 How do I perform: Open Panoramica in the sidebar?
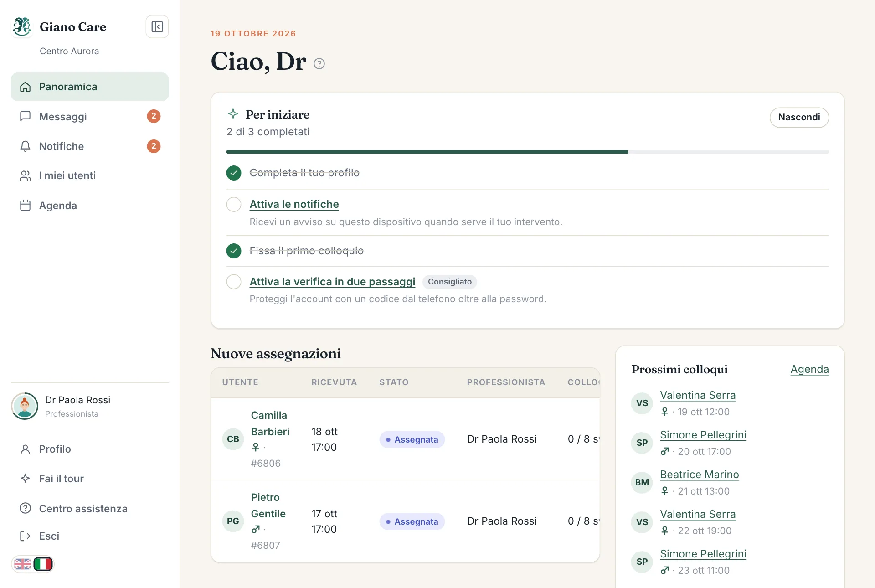click(x=90, y=87)
